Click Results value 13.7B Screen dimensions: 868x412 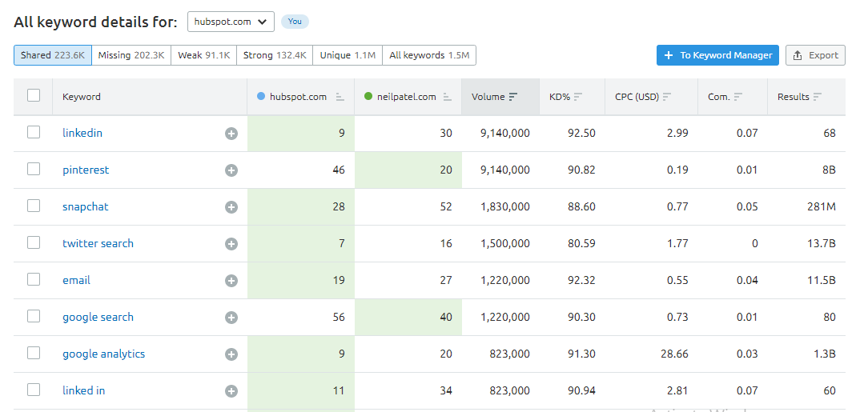click(822, 243)
